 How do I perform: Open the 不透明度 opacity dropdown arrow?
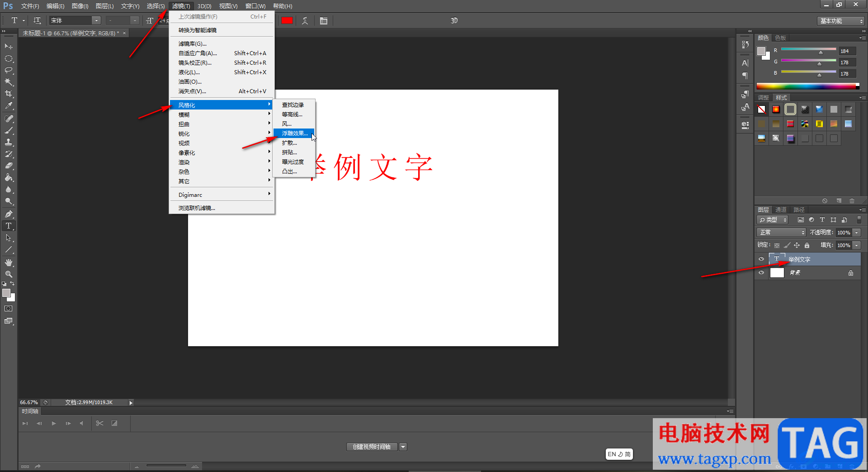coord(857,233)
